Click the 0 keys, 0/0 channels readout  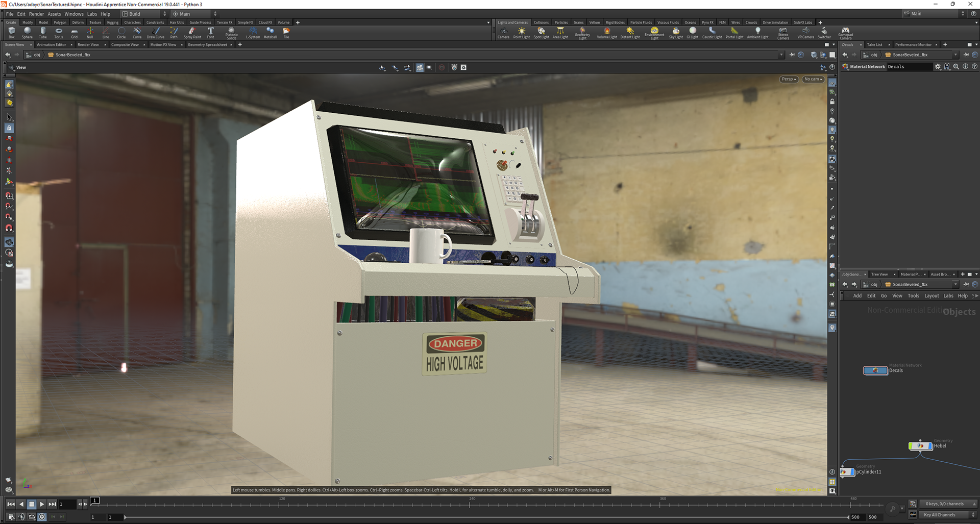click(x=947, y=504)
